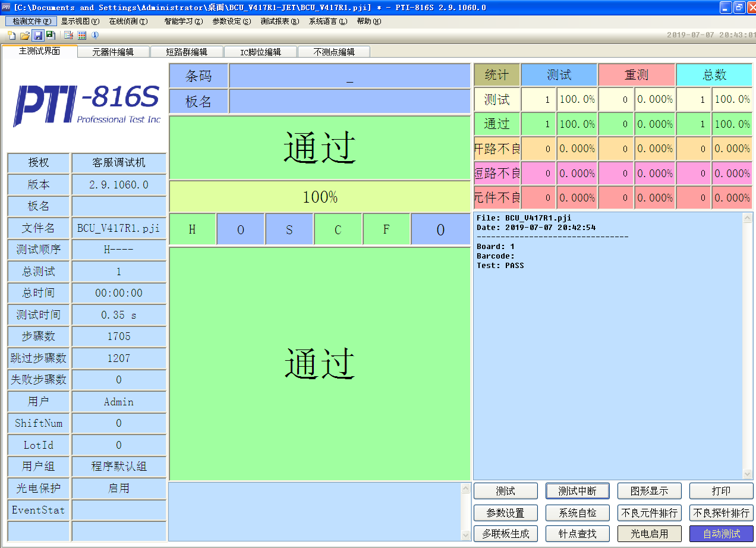Click the 客服调试机 authorization value
Screen dimensions: 756x548
119,163
